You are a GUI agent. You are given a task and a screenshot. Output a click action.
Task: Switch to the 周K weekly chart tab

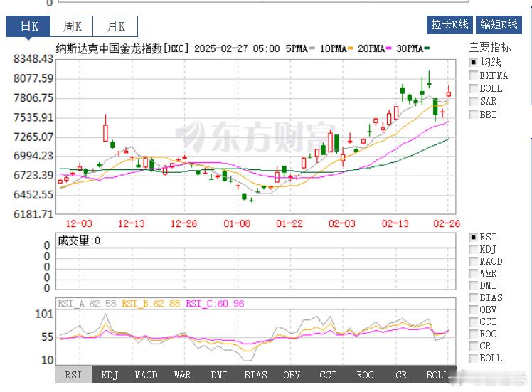click(72, 26)
